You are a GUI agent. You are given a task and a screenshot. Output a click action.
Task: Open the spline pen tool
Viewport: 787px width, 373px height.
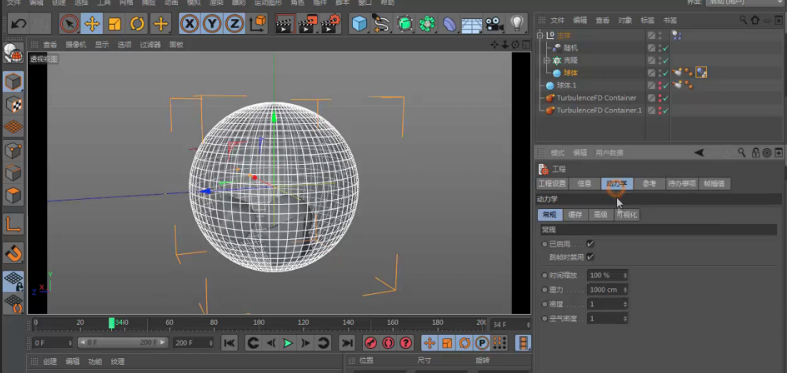pyautogui.click(x=382, y=24)
